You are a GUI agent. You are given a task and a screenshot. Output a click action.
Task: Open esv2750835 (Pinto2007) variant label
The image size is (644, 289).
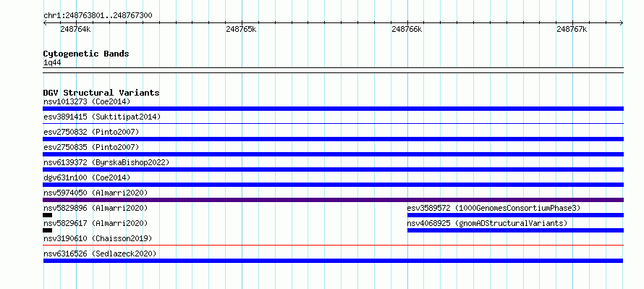point(92,147)
